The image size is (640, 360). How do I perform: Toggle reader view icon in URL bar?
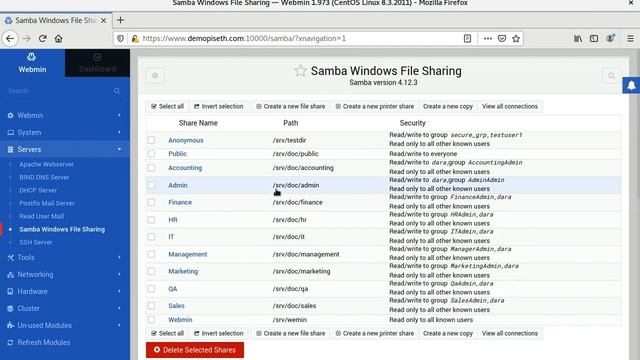coord(467,38)
